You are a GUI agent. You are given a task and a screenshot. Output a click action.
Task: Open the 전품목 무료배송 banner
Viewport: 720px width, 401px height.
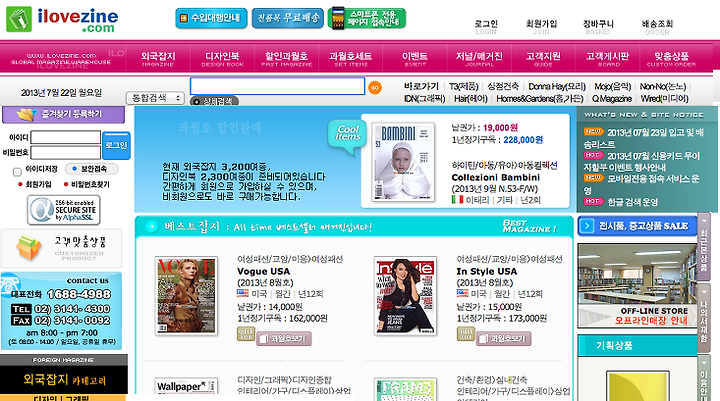[287, 18]
